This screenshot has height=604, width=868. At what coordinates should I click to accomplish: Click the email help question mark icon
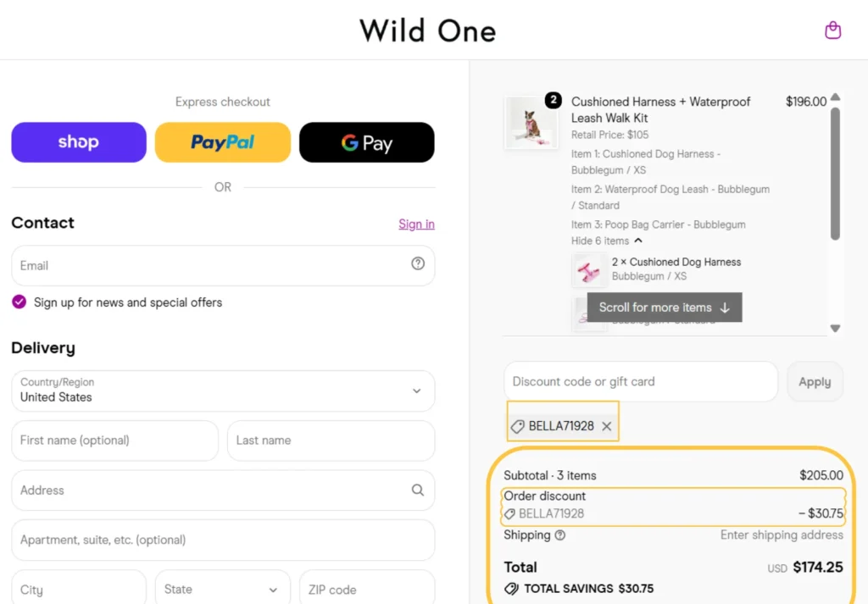[x=418, y=263]
